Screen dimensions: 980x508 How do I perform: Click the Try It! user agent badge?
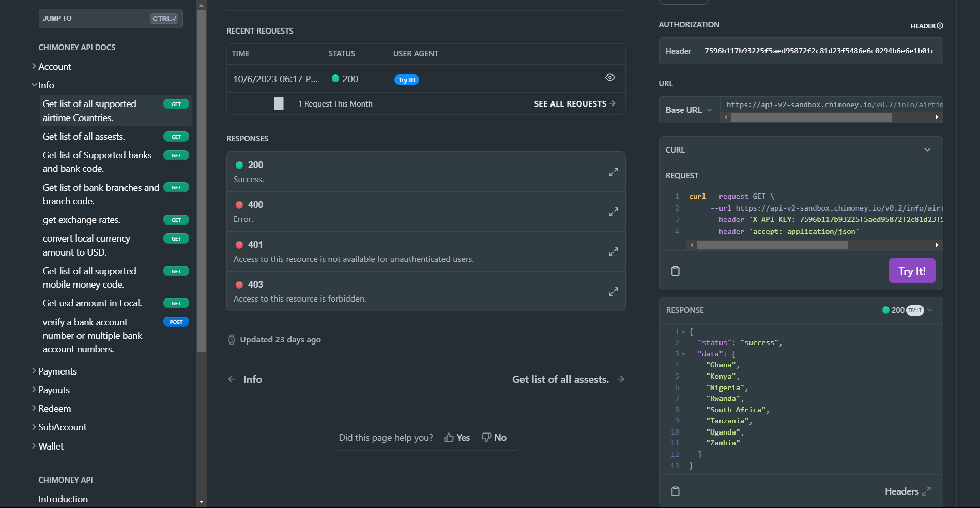(x=407, y=80)
